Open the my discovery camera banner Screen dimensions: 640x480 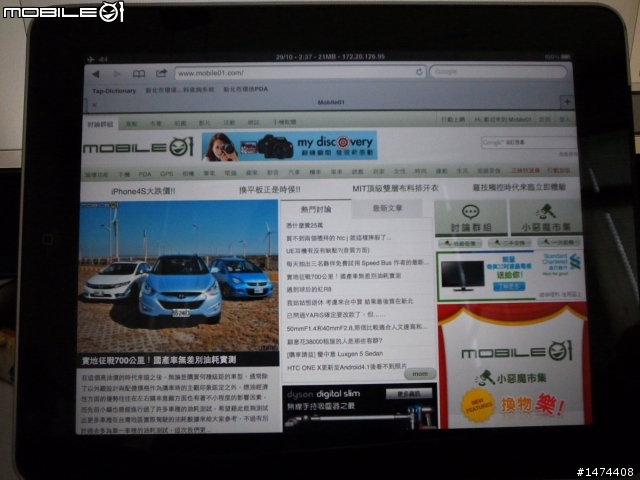tap(289, 146)
